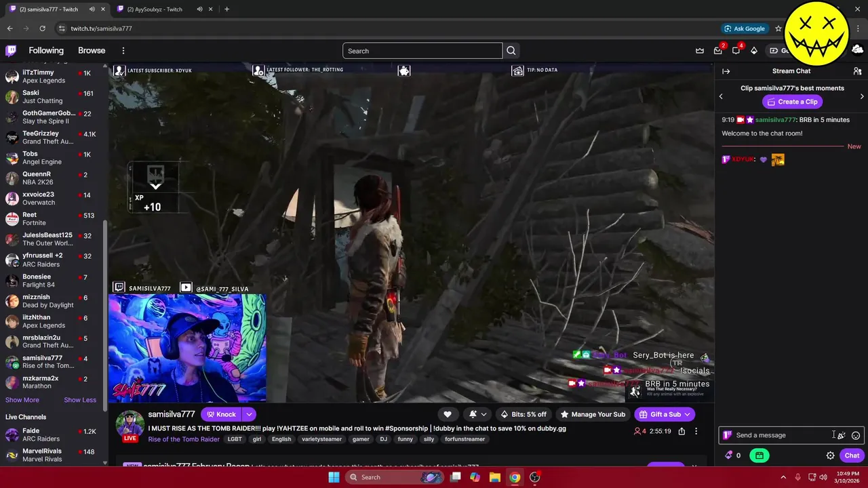This screenshot has height=488, width=868.
Task: Open Rise of the Tomb Raider game link
Action: click(x=184, y=439)
